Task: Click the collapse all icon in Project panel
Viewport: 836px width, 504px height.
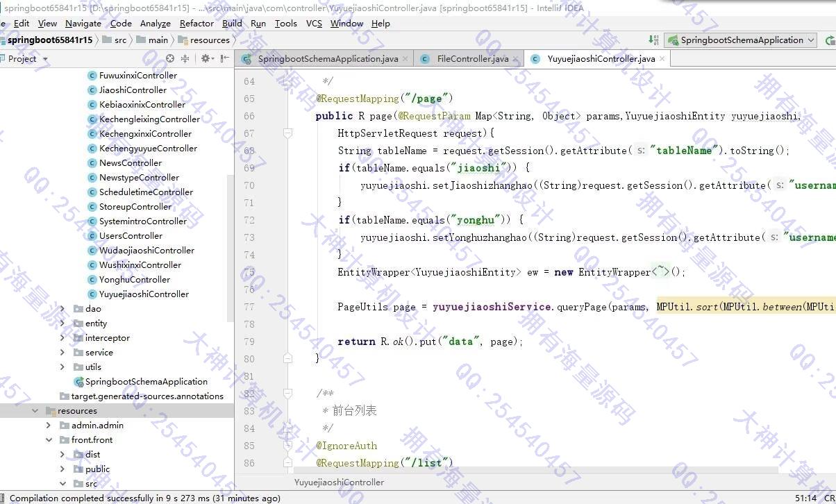Action: tap(185, 58)
